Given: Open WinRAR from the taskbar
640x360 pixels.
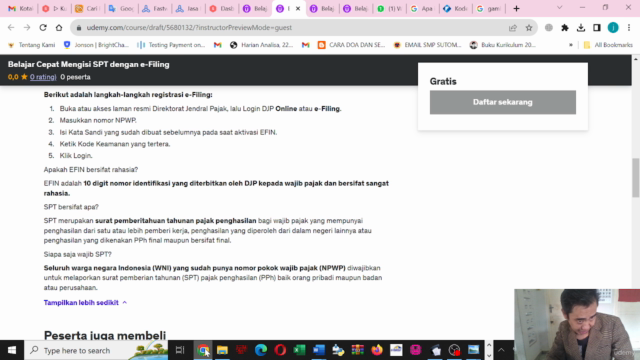Looking at the screenshot, I should pyautogui.click(x=358, y=350).
